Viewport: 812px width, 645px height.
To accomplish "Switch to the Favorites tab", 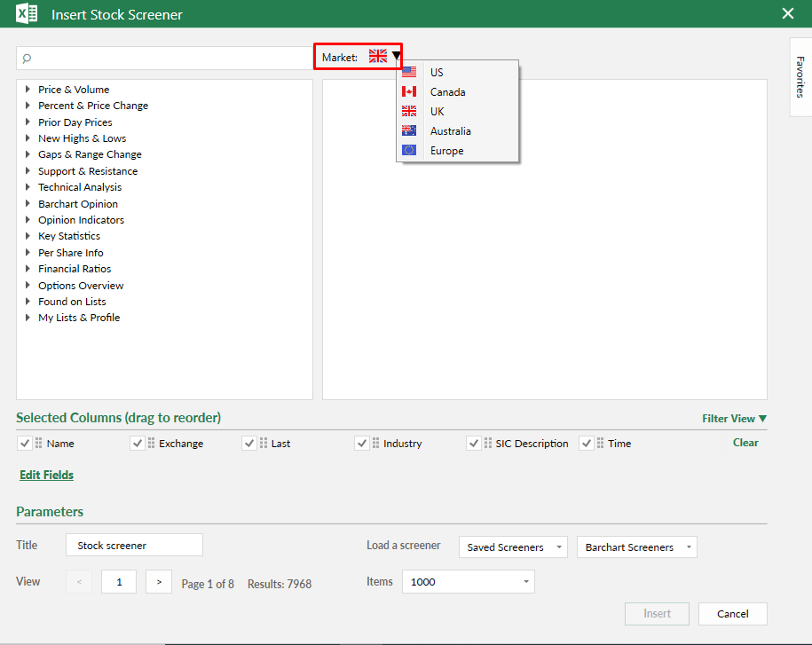I will 800,77.
